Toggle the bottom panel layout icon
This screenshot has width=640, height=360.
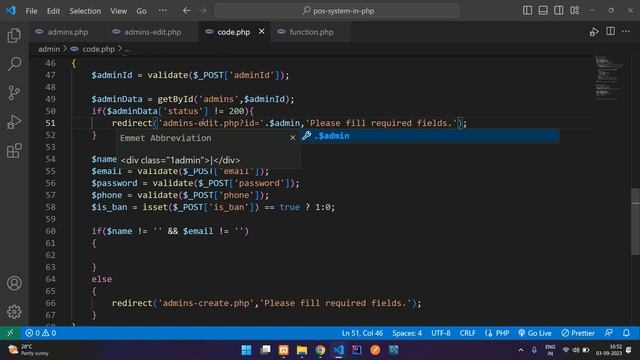pos(543,11)
